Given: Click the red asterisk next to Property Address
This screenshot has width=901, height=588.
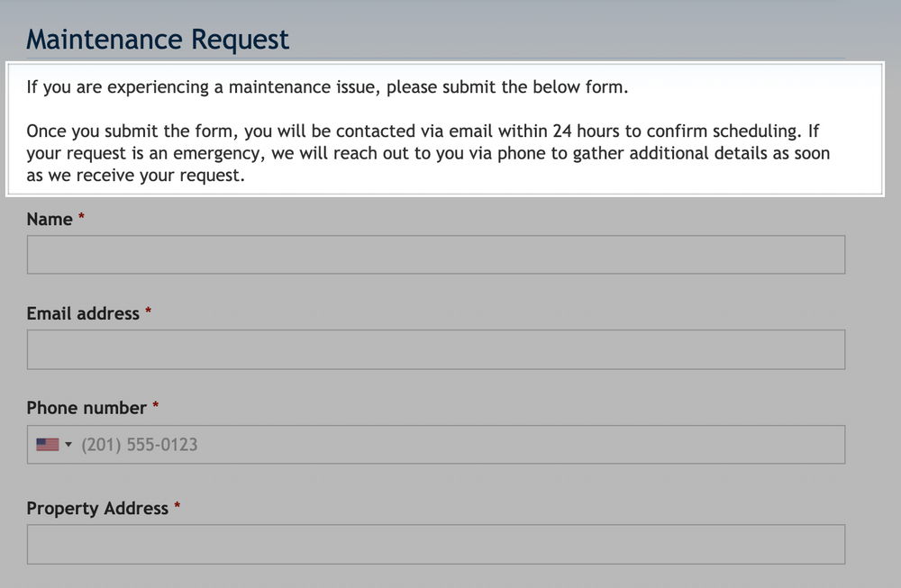Looking at the screenshot, I should (177, 508).
